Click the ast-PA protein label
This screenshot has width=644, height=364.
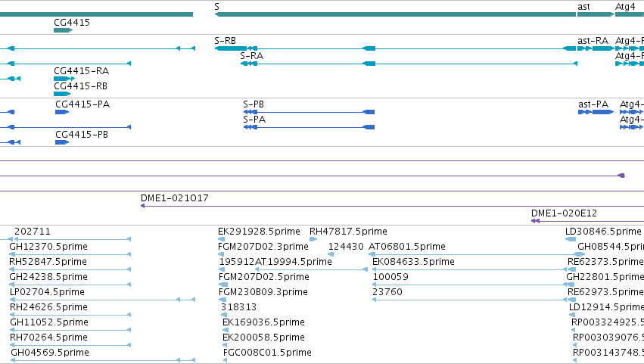click(x=593, y=104)
